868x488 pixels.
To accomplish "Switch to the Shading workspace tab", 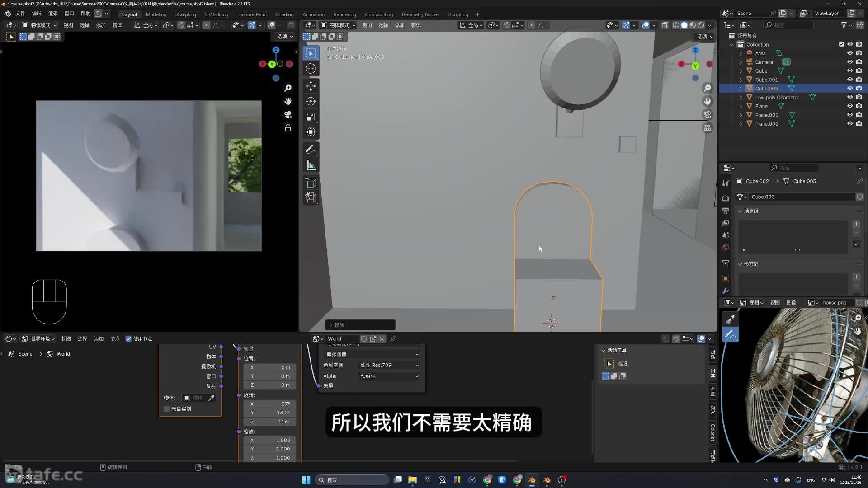I will click(x=284, y=14).
